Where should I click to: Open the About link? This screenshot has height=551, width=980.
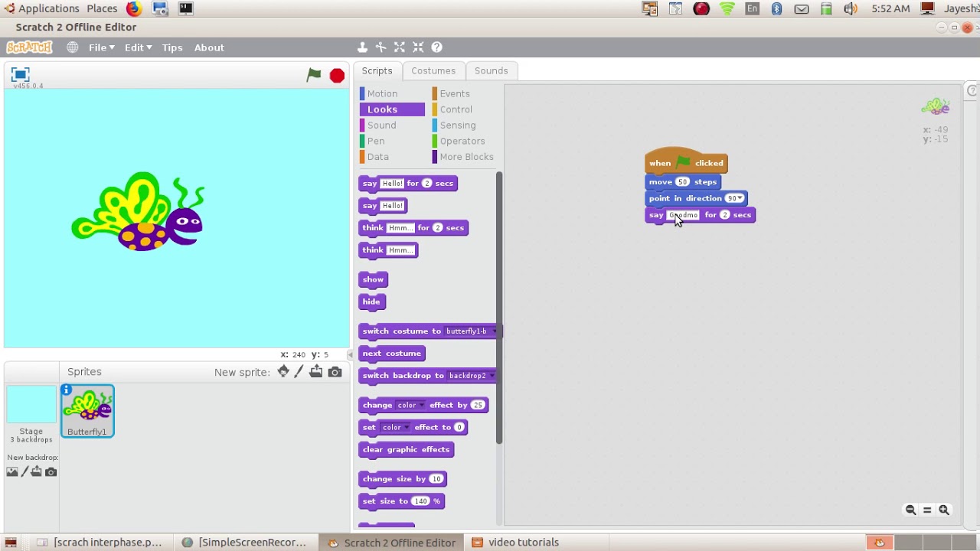[209, 47]
